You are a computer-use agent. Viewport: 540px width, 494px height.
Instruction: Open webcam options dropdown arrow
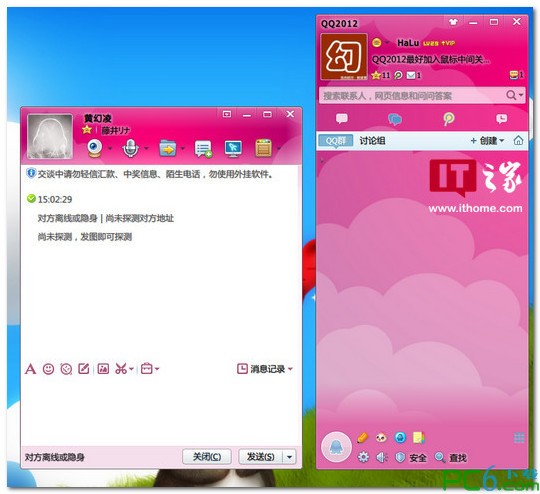(110, 148)
